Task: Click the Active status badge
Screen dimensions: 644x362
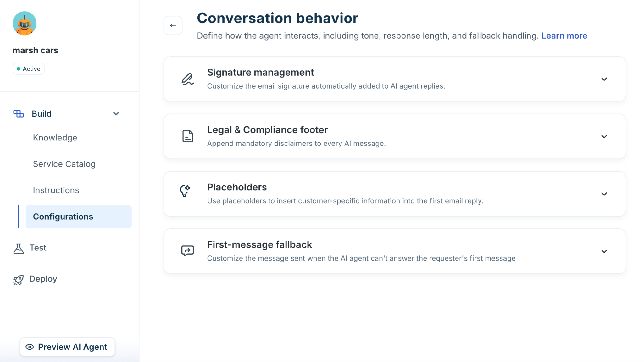Action: coord(29,69)
